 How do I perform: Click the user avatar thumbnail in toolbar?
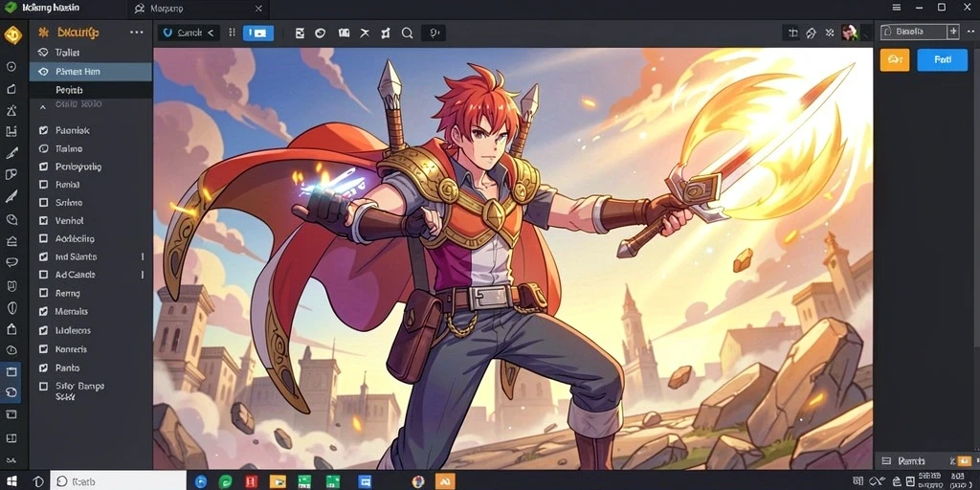[849, 33]
